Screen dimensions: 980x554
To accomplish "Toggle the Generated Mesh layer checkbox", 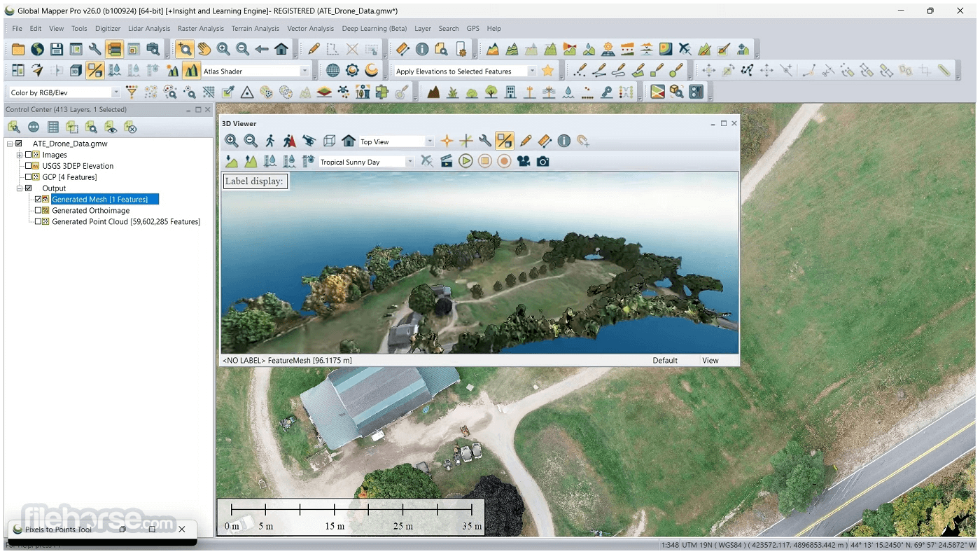I will [x=38, y=200].
